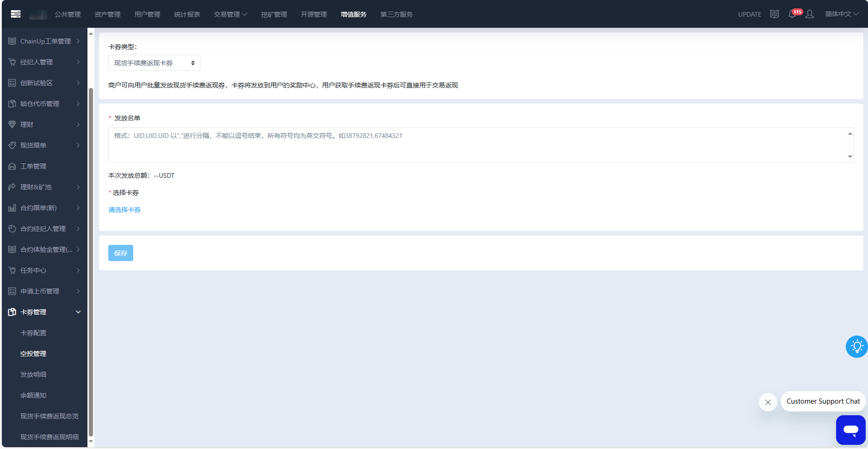Go to 统计报表 top menu
Viewport: 868px width, 449px height.
click(x=187, y=14)
